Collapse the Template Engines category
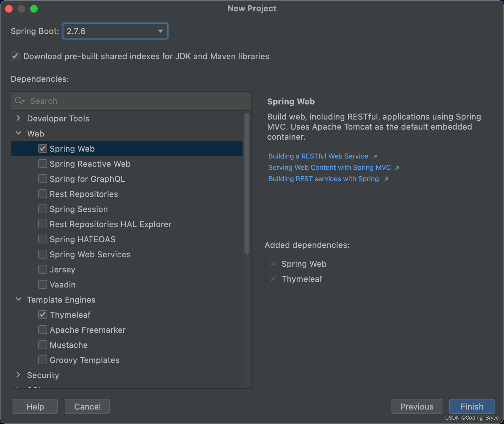Image resolution: width=504 pixels, height=424 pixels. click(18, 299)
